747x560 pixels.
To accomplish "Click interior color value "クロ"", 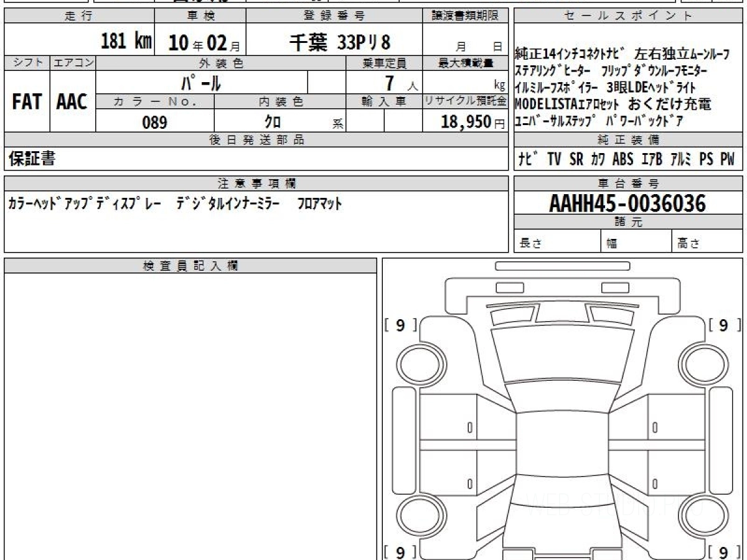I will [x=273, y=123].
